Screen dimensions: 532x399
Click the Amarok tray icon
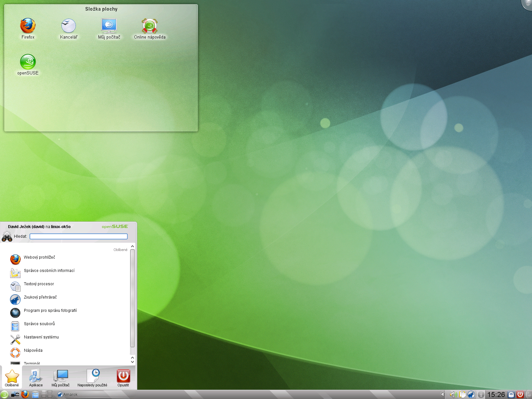coord(471,395)
